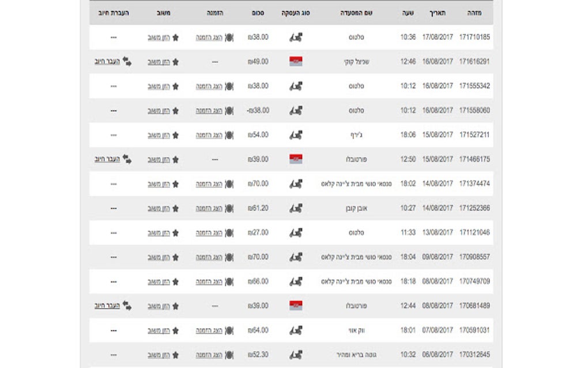
Task: Click the red card icon for order 171616291
Action: click(296, 62)
